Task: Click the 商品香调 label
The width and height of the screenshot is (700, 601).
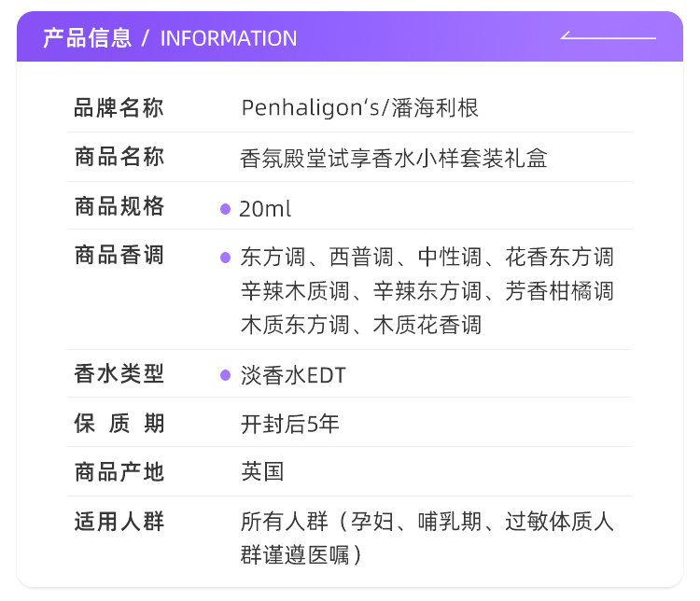Action: [x=119, y=256]
